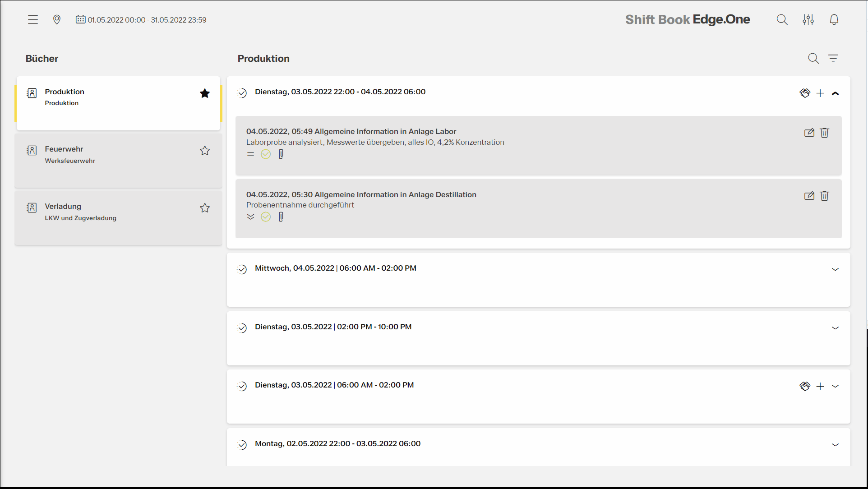868x489 pixels.
Task: Click the location pin icon
Action: pos(57,20)
